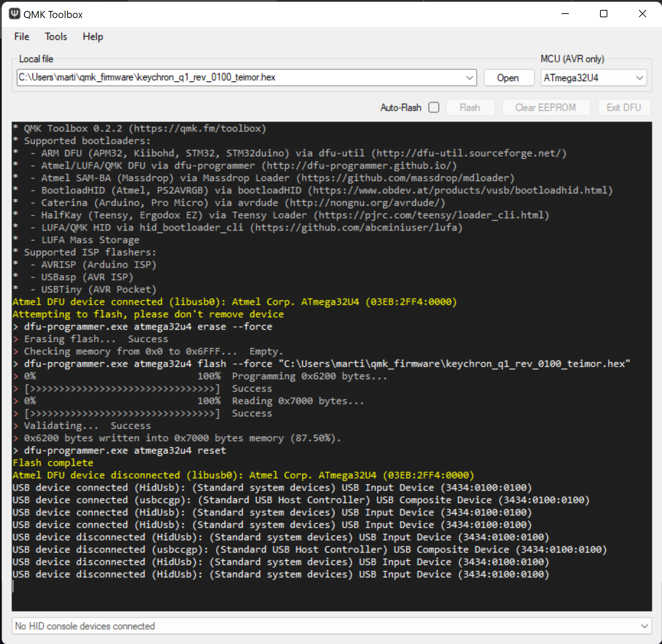
Task: Click the 'Atmel DFU device connected' log line
Action: 235,302
